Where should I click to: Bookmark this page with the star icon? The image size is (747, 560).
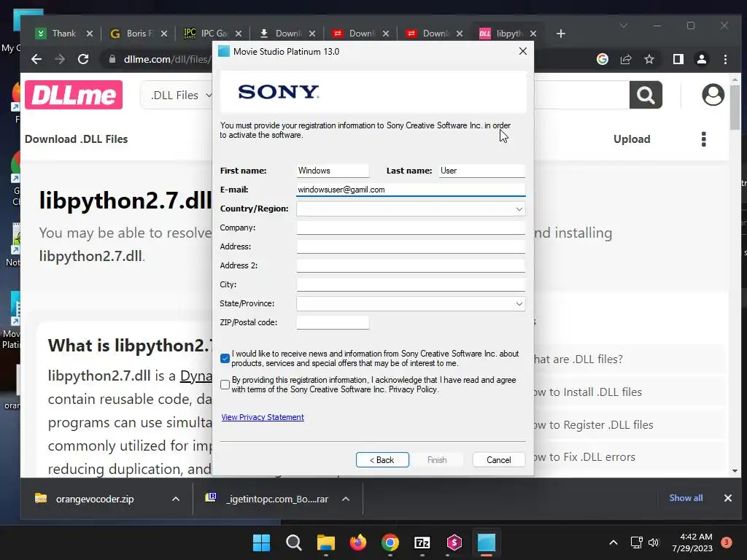[x=649, y=59]
